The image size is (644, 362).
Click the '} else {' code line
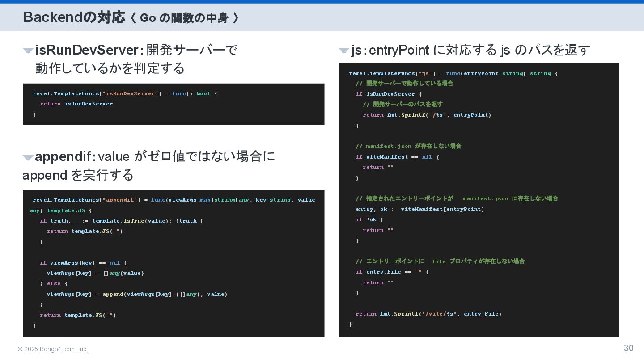(x=54, y=283)
